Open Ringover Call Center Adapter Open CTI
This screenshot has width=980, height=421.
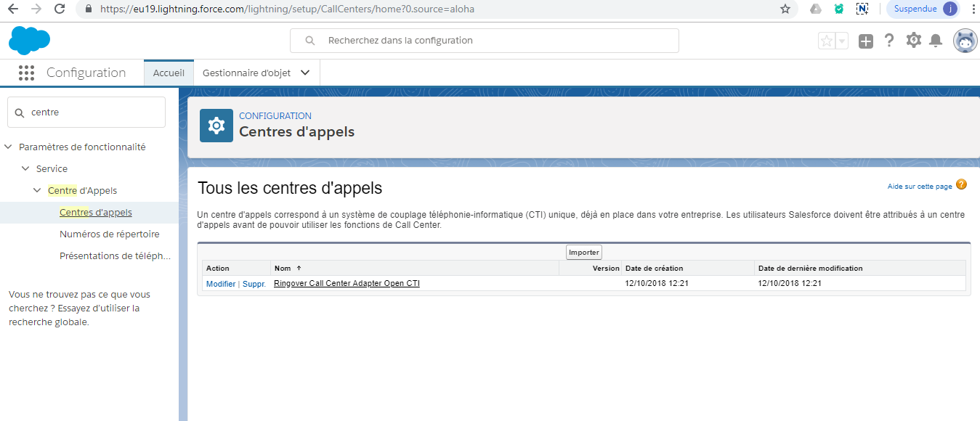coord(347,283)
